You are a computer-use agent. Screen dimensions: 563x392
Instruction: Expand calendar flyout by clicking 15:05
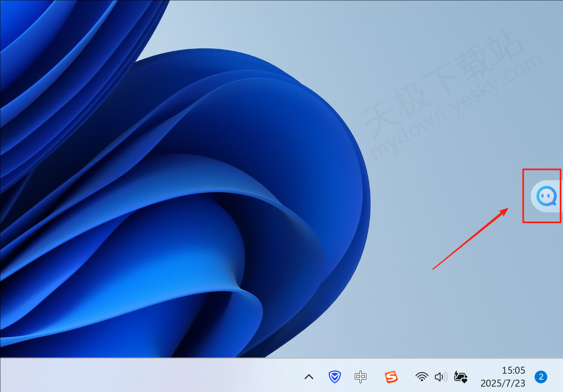pyautogui.click(x=513, y=370)
